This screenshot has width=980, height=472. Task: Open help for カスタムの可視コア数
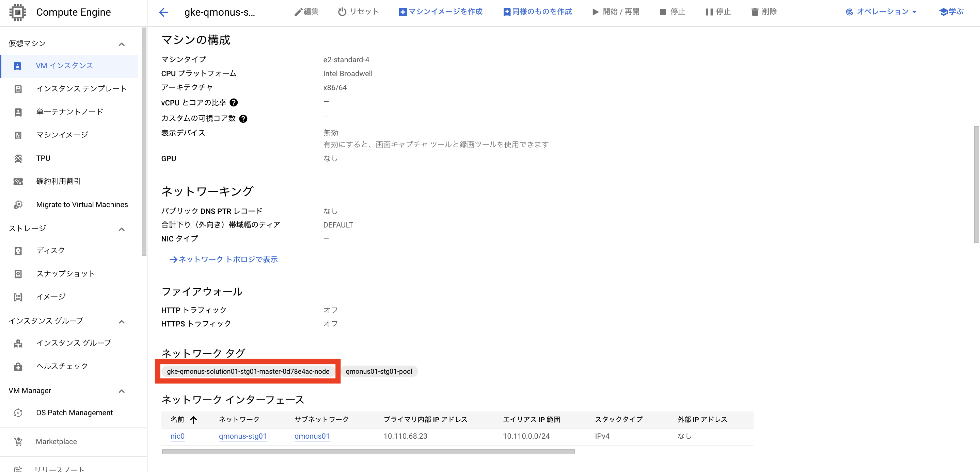point(243,119)
